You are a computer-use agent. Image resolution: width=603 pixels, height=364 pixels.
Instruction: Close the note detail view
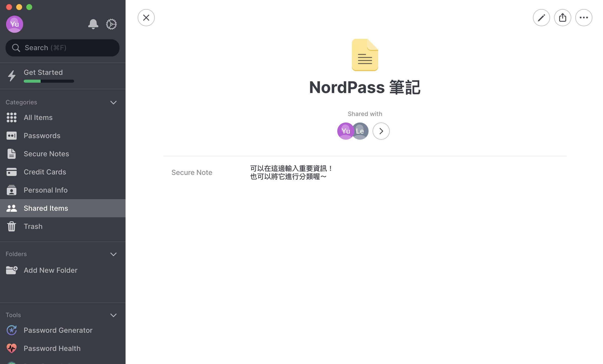coord(146,18)
